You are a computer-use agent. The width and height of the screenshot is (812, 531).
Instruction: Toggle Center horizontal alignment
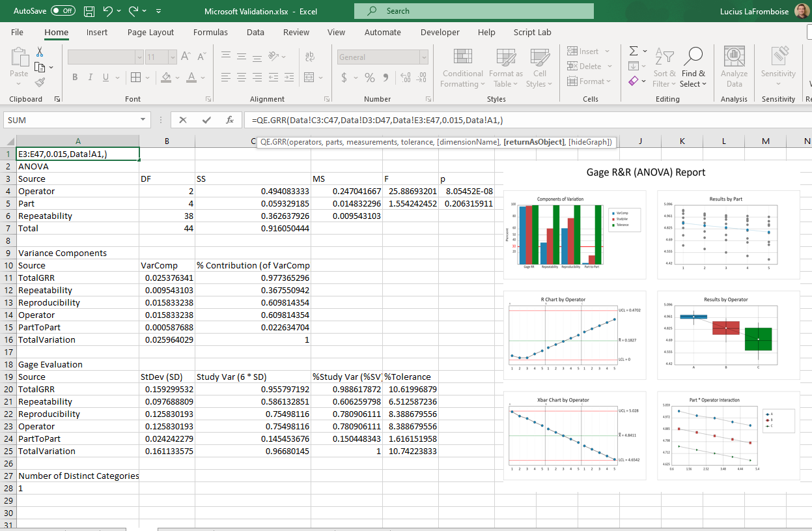point(242,77)
